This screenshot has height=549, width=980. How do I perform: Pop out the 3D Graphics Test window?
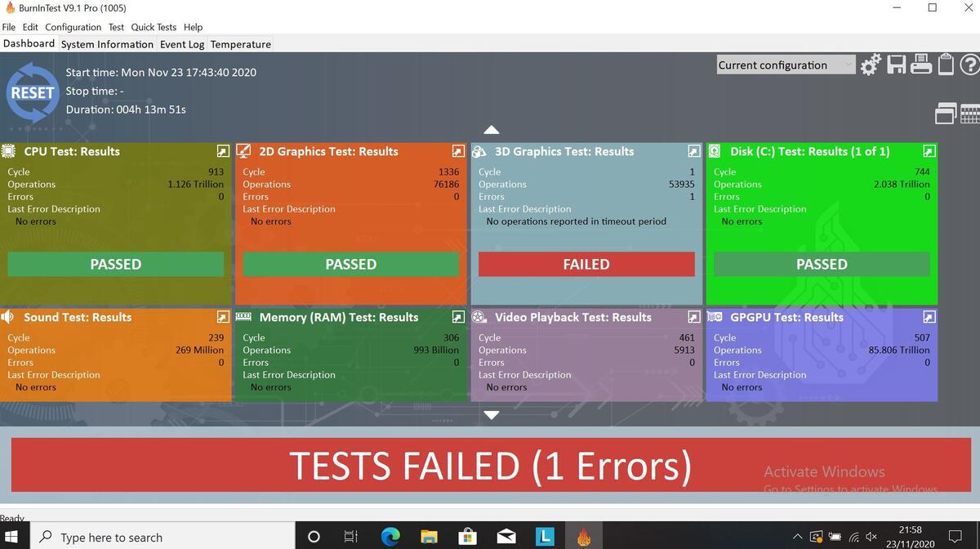coord(693,151)
